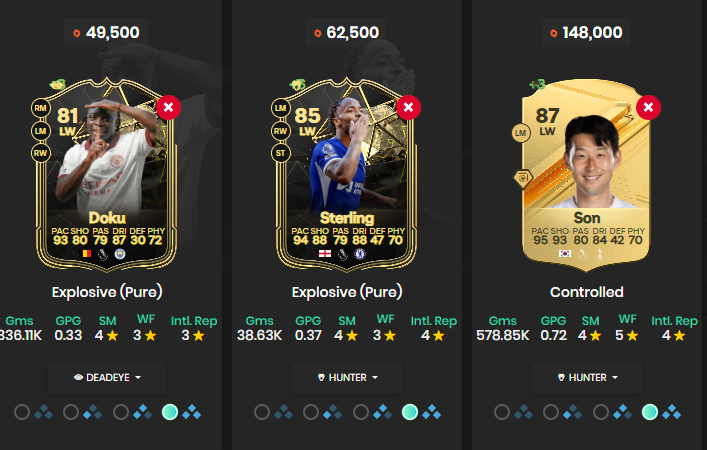Image resolution: width=707 pixels, height=450 pixels.
Task: Open the Sterling player card
Action: click(x=346, y=175)
